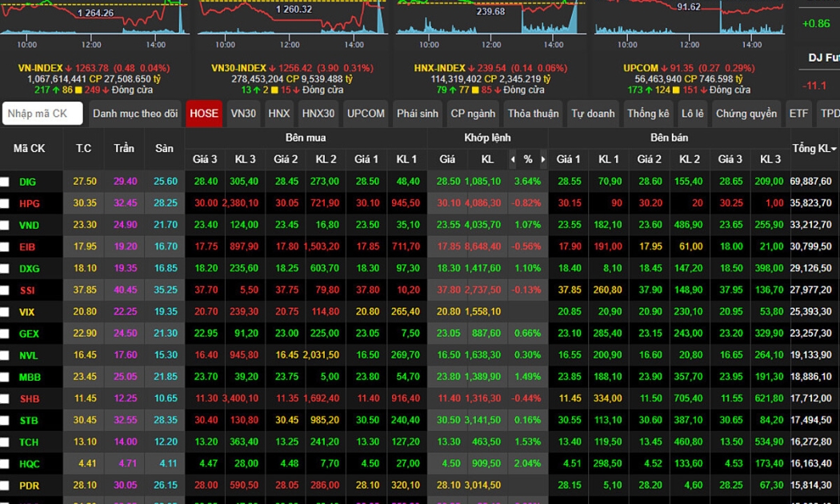The width and height of the screenshot is (840, 504).
Task: Click the left arrow beside the % column
Action: 513,159
